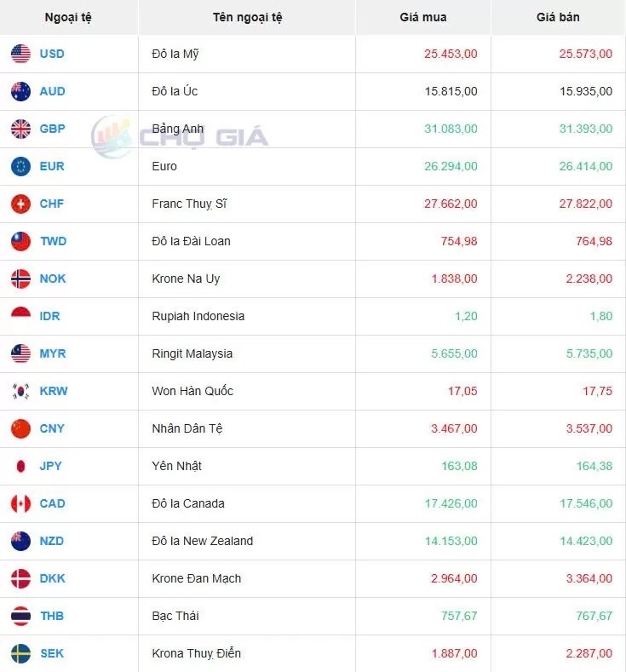The height and width of the screenshot is (672, 626).
Task: Click the Swiss flag icon
Action: 21,204
